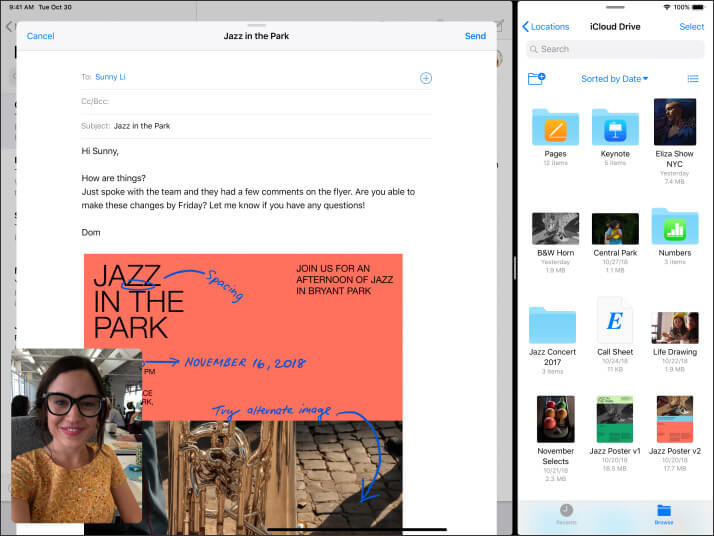Screen dimensions: 714x536
Task: Switch to the Browse tab
Action: (664, 514)
